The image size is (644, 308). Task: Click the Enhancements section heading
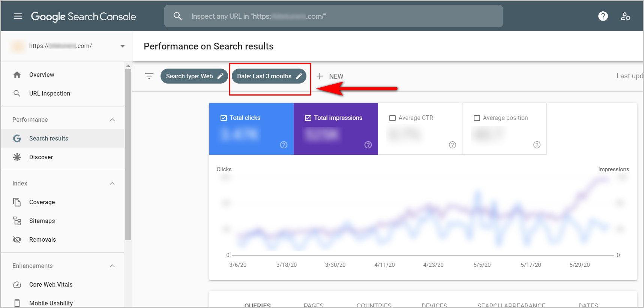point(33,266)
